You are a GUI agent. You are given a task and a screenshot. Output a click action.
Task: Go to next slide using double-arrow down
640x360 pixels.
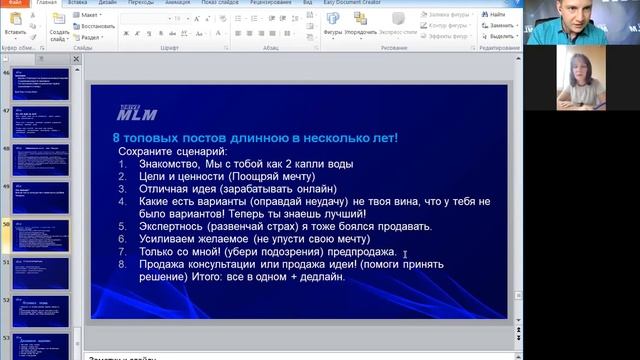click(x=518, y=338)
